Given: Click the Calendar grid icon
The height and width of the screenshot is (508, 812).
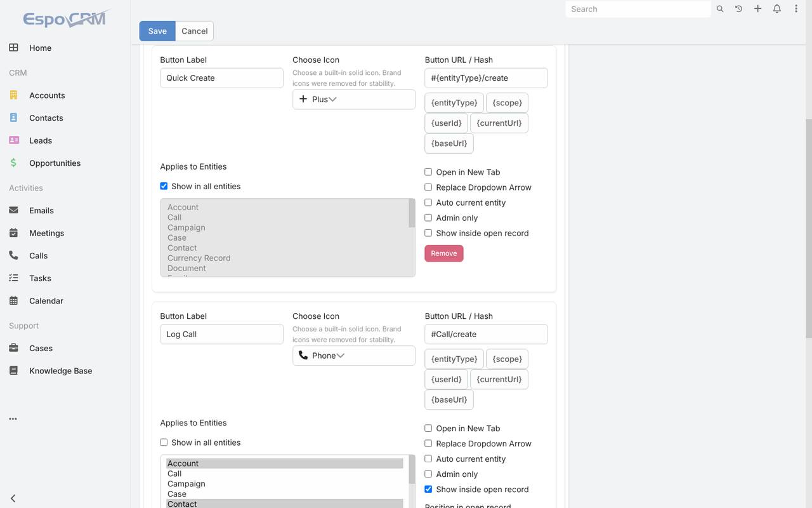Looking at the screenshot, I should pyautogui.click(x=13, y=300).
